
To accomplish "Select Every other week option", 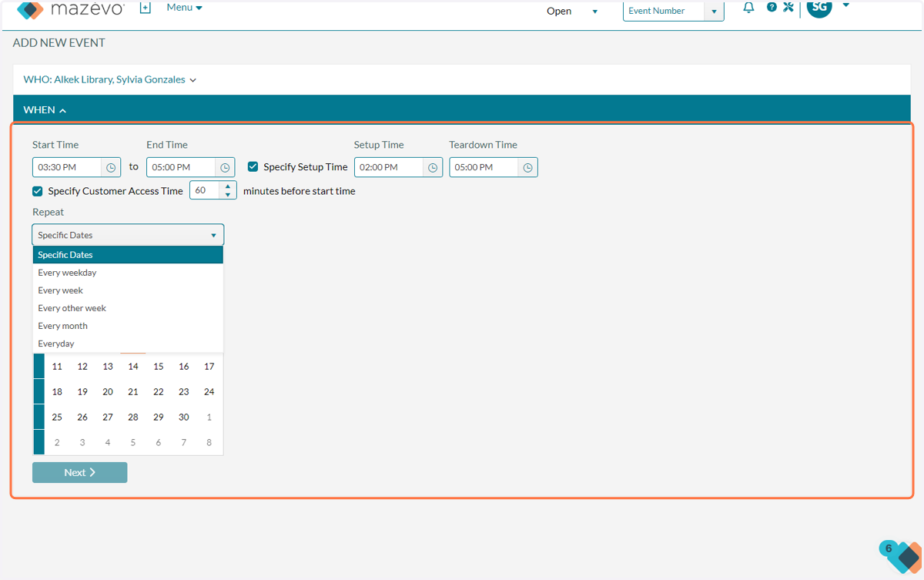I will [128, 308].
